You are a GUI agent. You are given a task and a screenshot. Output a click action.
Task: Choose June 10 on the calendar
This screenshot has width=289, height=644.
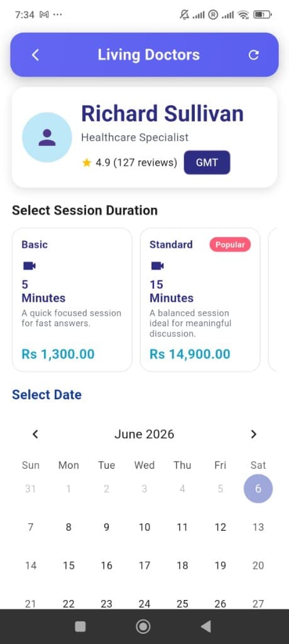click(x=144, y=527)
